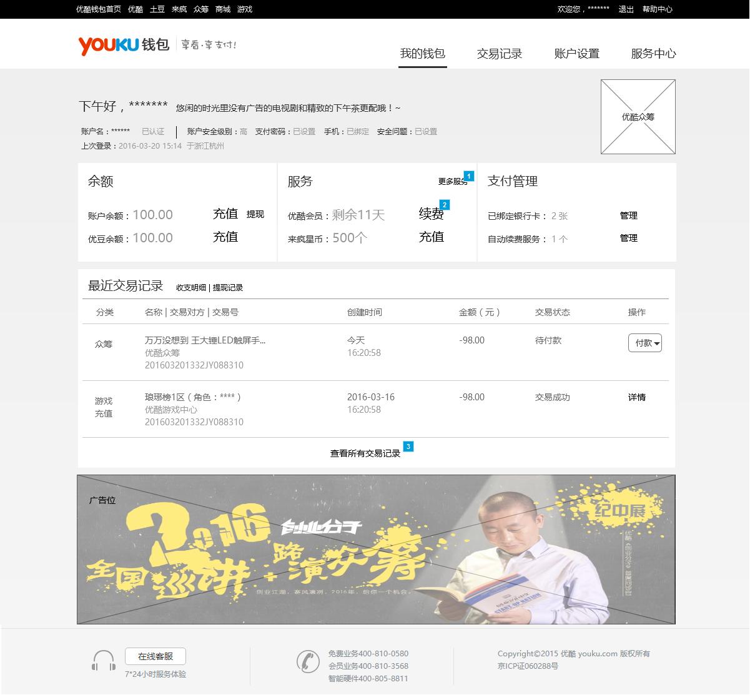Click 退出 to log out
Image resolution: width=755 pixels, height=700 pixels.
[626, 9]
